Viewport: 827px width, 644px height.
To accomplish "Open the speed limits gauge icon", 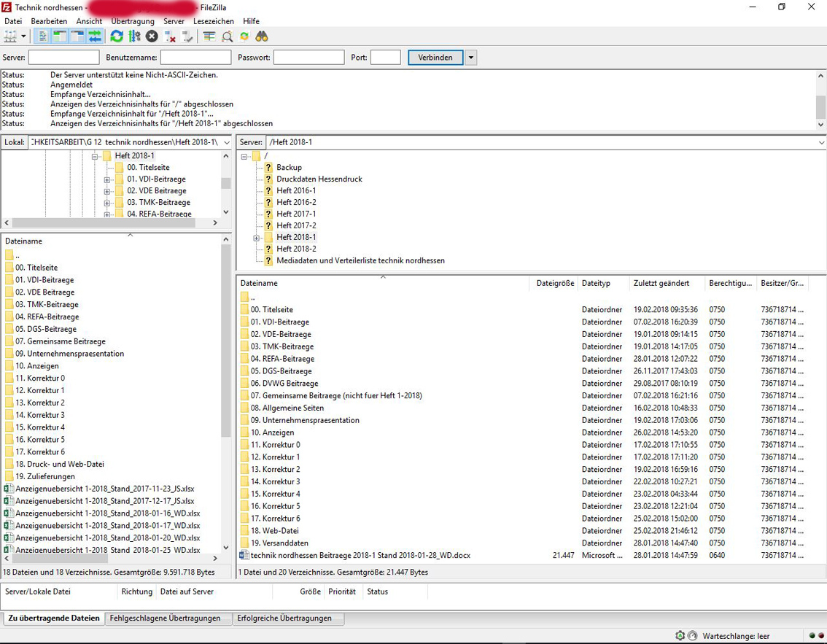I will click(x=693, y=636).
